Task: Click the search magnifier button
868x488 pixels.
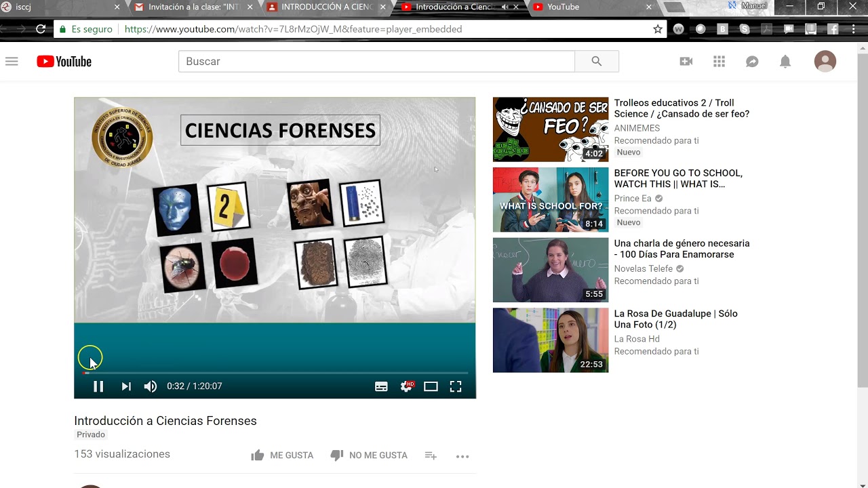Action: click(597, 62)
